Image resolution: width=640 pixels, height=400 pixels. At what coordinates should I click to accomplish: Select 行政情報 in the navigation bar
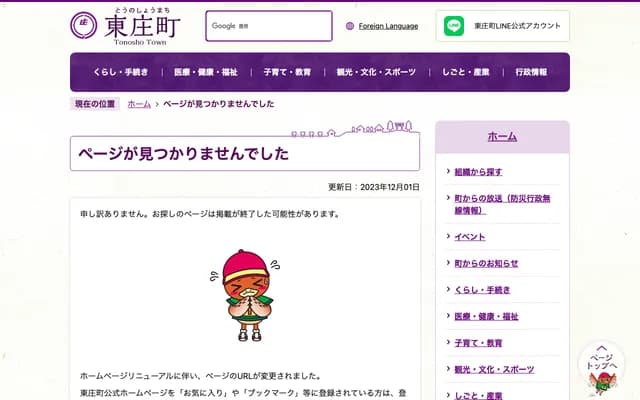pos(531,72)
